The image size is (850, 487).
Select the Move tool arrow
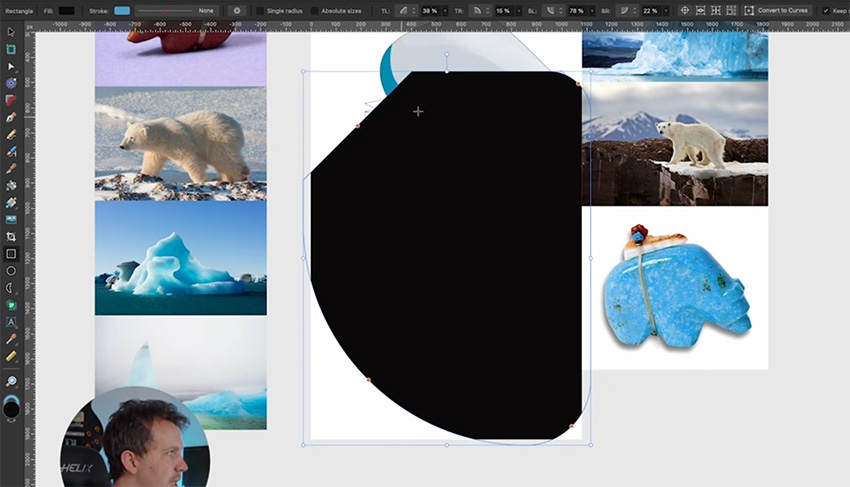[x=11, y=31]
